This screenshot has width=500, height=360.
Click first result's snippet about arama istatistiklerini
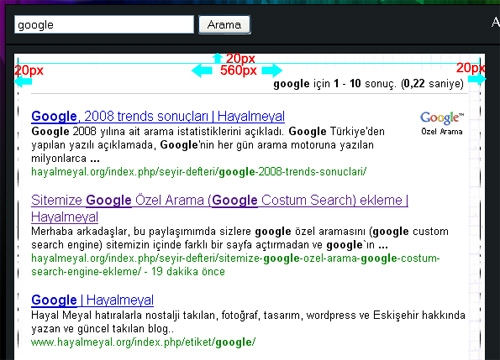(208, 145)
